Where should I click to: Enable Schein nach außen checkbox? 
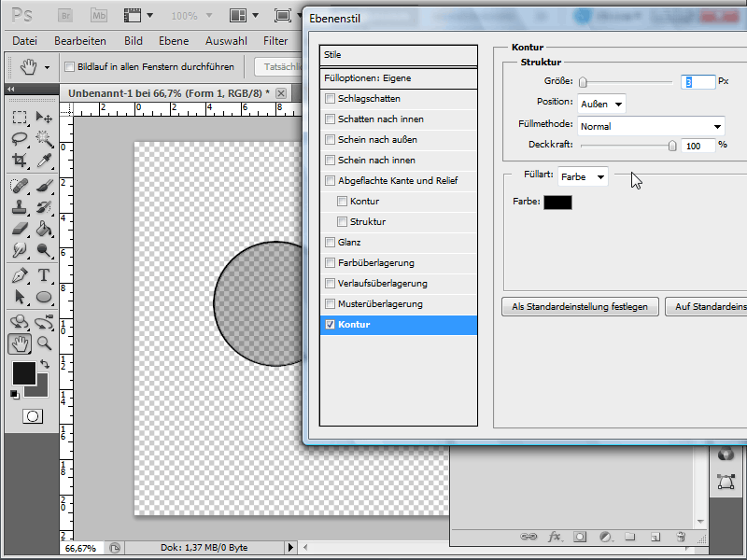pyautogui.click(x=330, y=139)
